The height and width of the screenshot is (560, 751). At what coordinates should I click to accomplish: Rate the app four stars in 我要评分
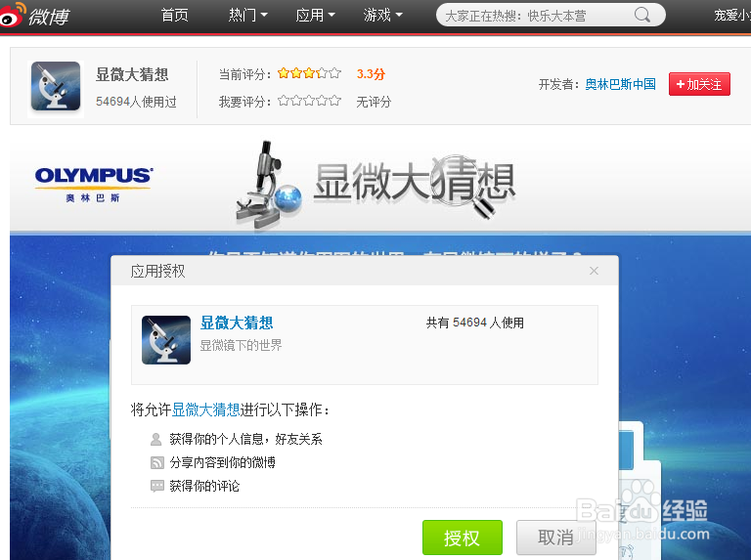pos(323,101)
